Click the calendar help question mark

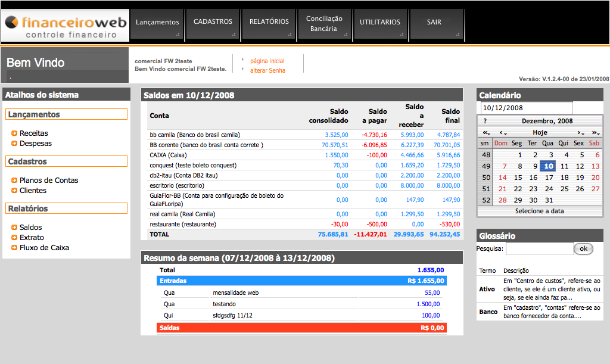pos(485,121)
